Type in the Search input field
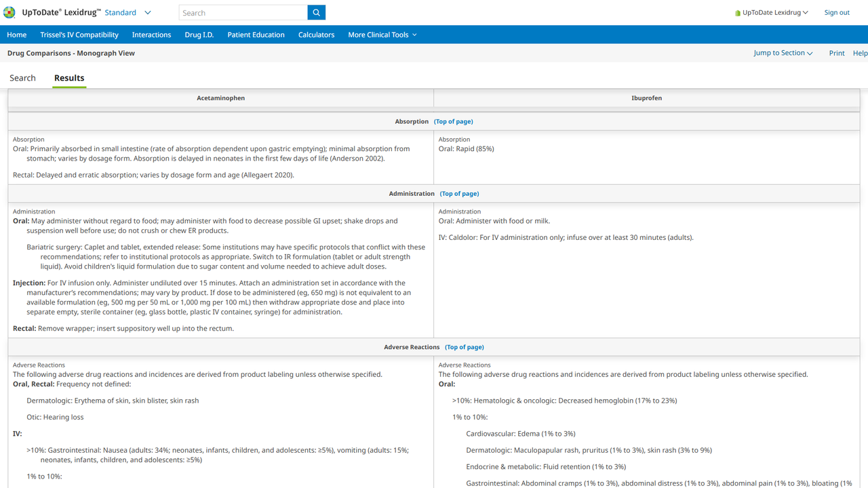 (243, 12)
